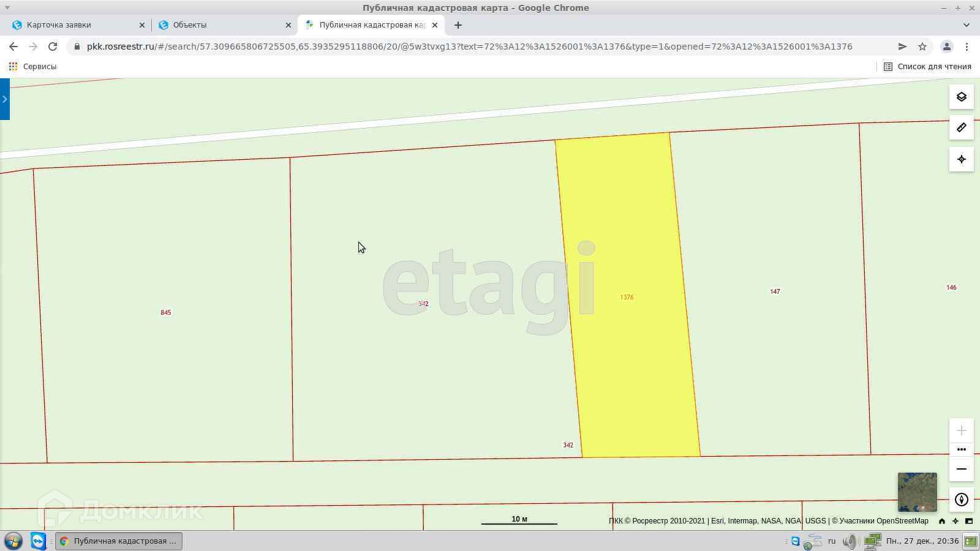The image size is (980, 551).
Task: Share this page via send icon
Action: click(902, 47)
